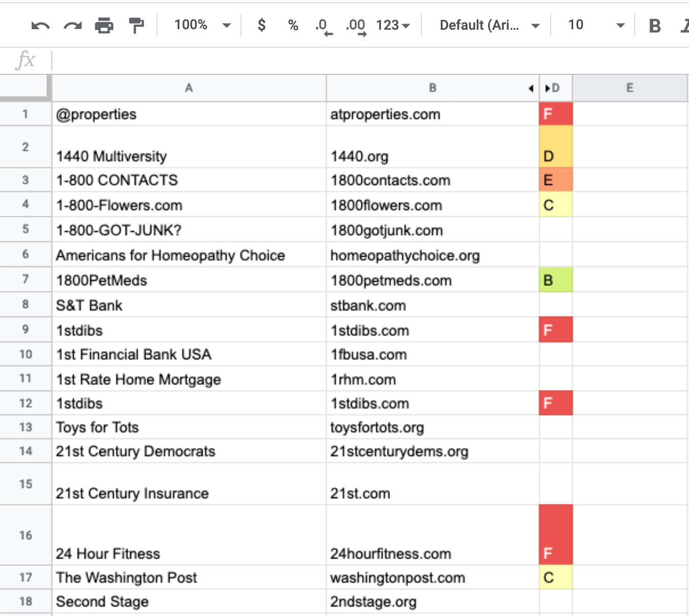Select row 16 header
This screenshot has width=689, height=616.
pyautogui.click(x=25, y=535)
